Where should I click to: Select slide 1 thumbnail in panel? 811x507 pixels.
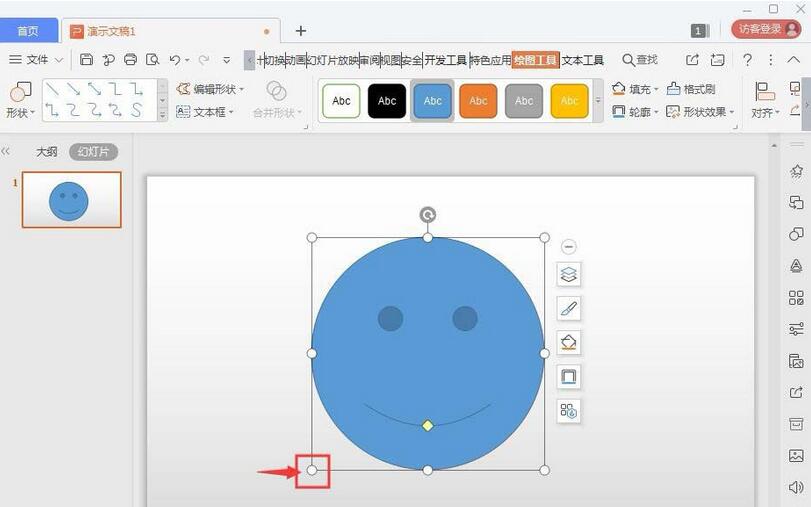click(x=71, y=199)
